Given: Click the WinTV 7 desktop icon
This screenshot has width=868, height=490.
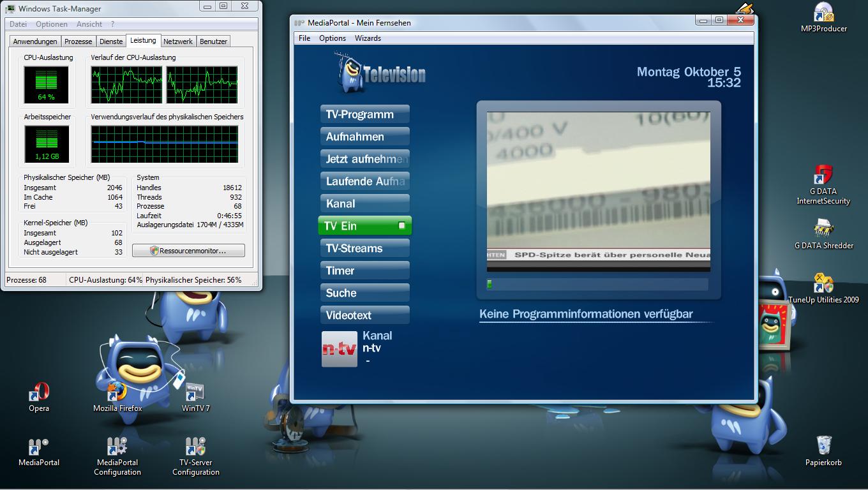Looking at the screenshot, I should click(x=195, y=397).
